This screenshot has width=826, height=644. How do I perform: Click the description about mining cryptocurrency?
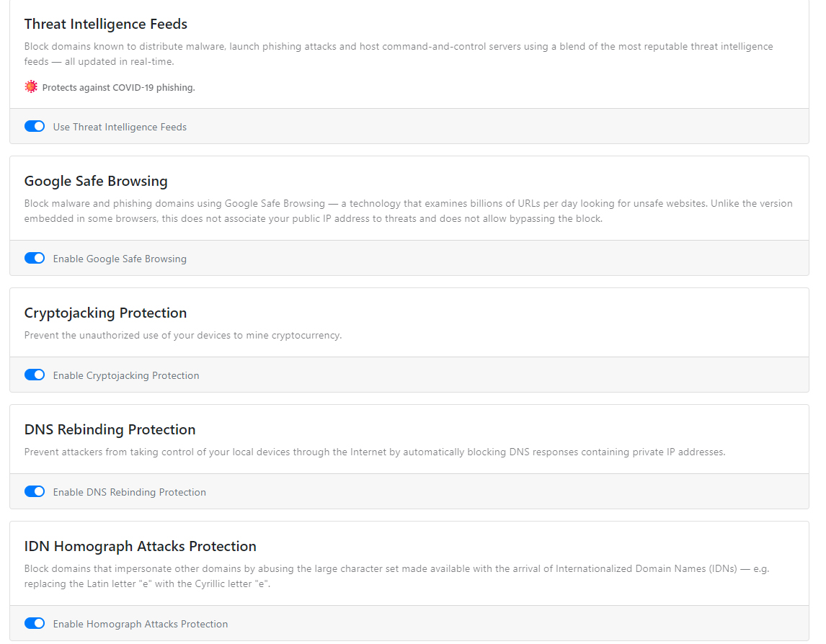click(x=183, y=335)
